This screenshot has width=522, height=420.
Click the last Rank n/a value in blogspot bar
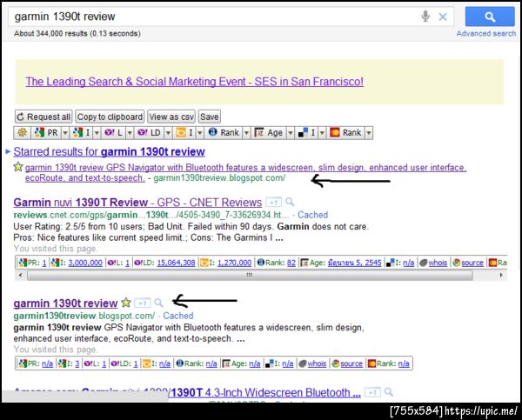(404, 363)
